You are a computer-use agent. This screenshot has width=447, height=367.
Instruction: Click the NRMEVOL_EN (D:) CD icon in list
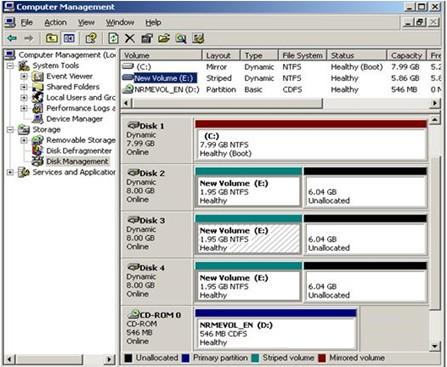(128, 89)
